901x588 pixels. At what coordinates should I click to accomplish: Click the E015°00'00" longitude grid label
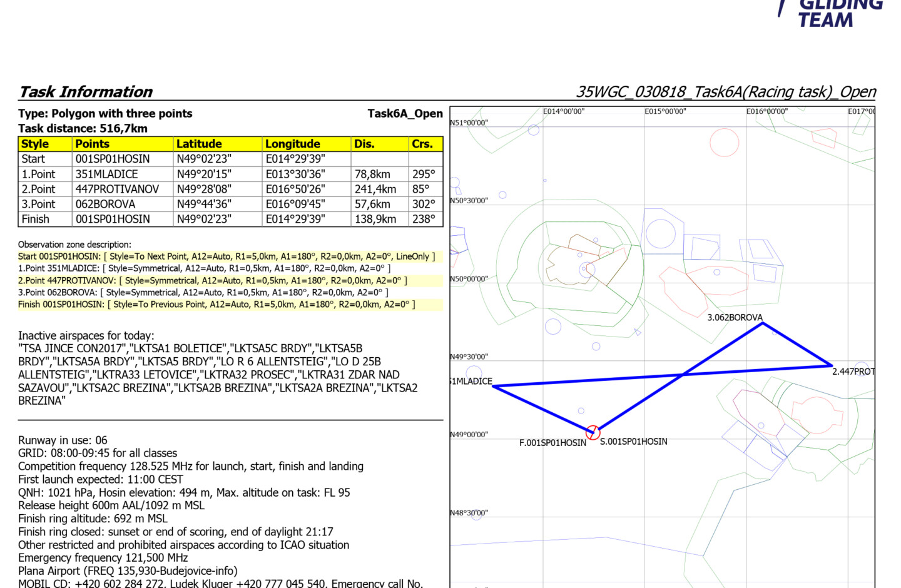665,111
